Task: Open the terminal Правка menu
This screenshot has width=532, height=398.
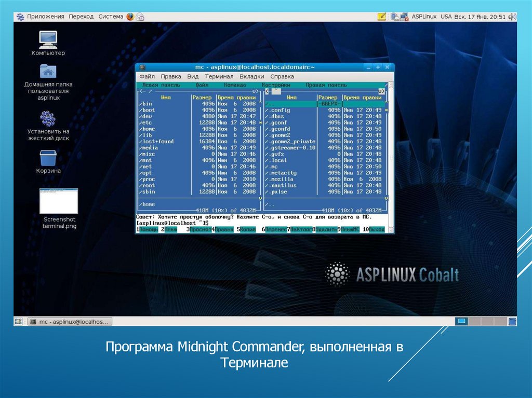Action: tap(170, 77)
